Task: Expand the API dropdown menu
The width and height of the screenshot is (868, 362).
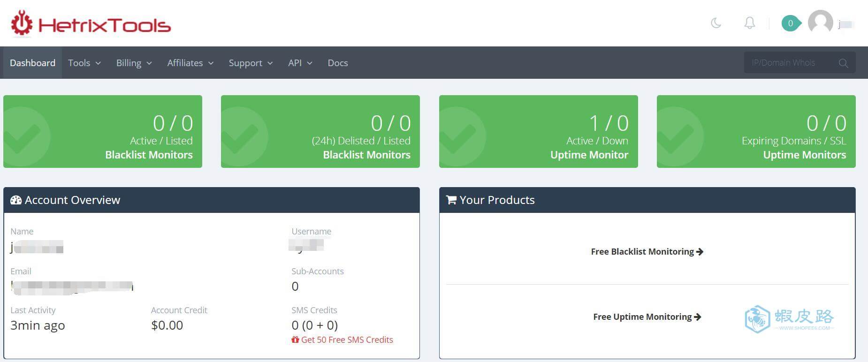Action: pos(300,63)
